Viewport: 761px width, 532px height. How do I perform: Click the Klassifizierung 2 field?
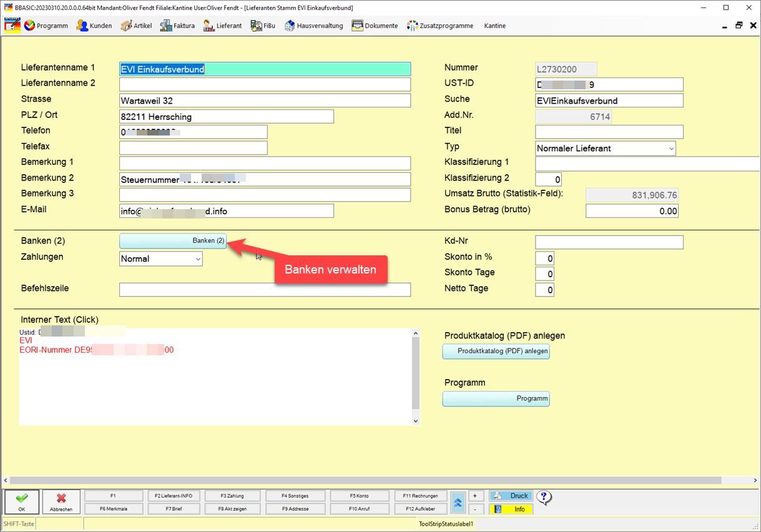point(548,179)
